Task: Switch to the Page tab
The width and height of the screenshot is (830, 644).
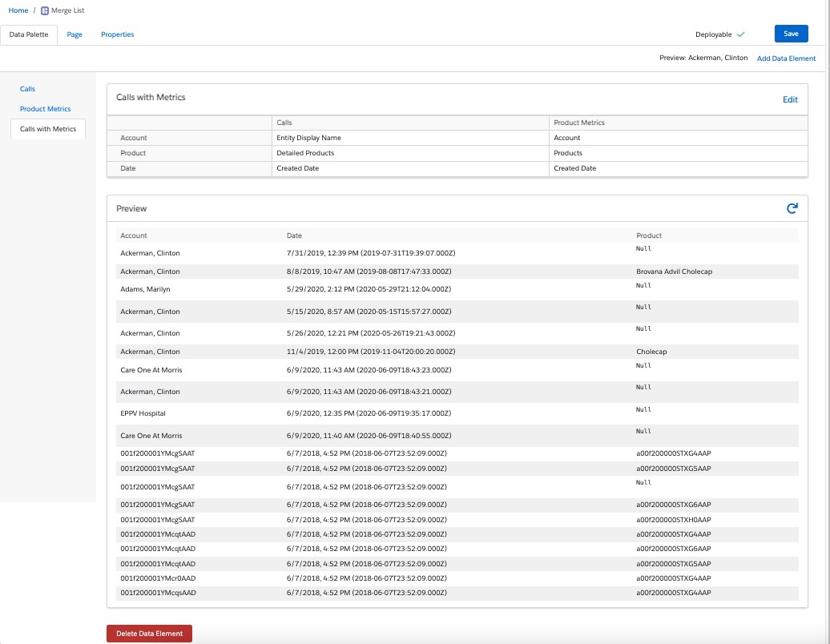Action: 75,34
